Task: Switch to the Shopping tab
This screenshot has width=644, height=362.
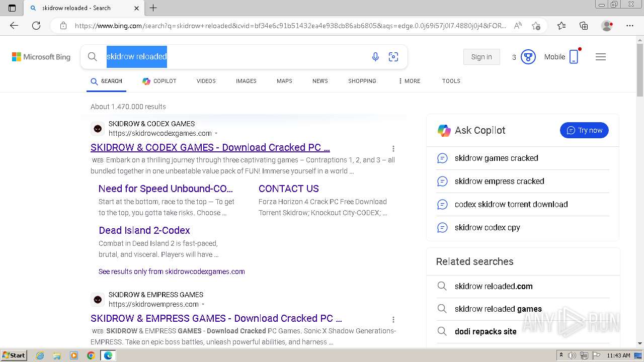Action: pyautogui.click(x=362, y=81)
